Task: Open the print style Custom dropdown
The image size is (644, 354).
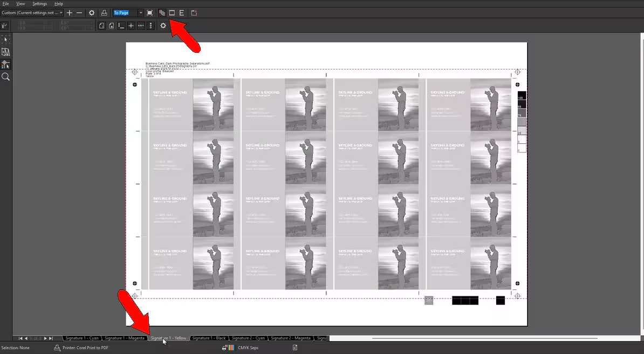Action: [x=32, y=12]
